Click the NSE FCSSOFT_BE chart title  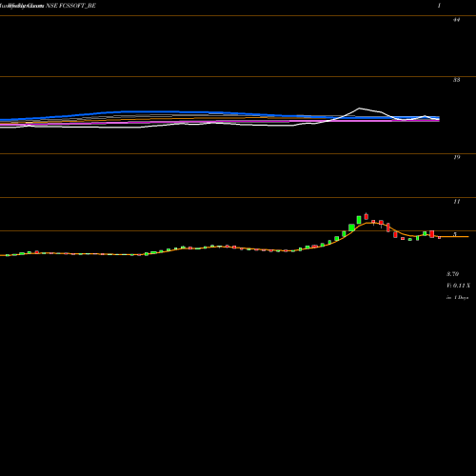click(70, 6)
